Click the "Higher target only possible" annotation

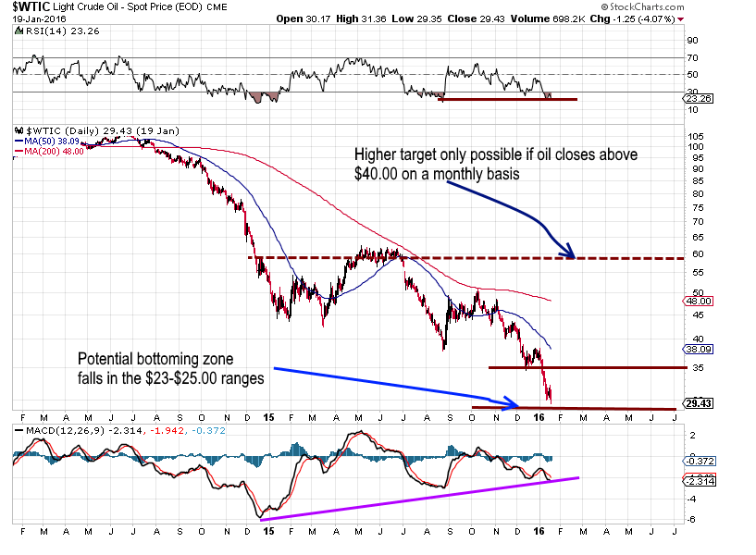[x=496, y=165]
